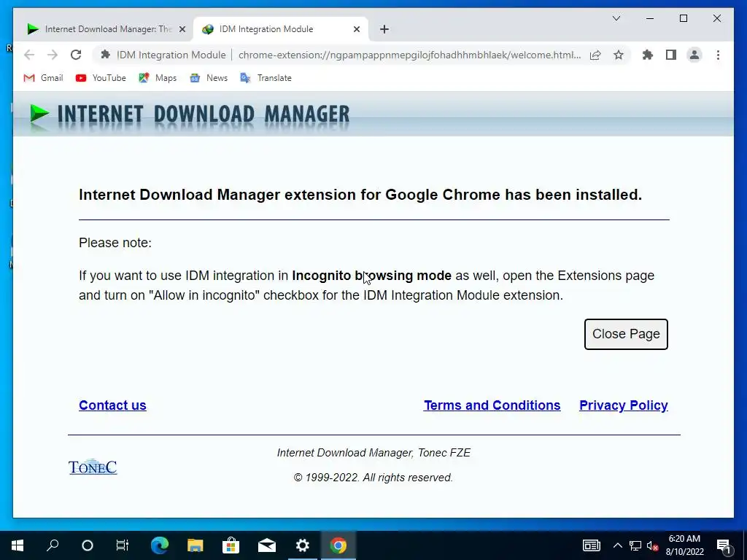The width and height of the screenshot is (747, 560).
Task: Click the Chrome taskbar icon
Action: (338, 545)
